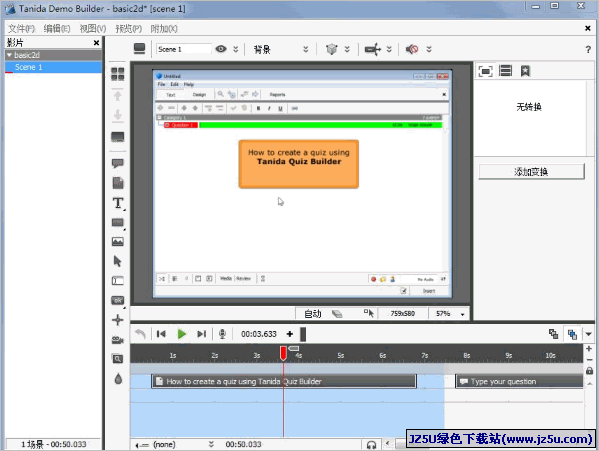This screenshot has height=451, width=599.
Task: Select the crosshair move tool
Action: tap(118, 320)
